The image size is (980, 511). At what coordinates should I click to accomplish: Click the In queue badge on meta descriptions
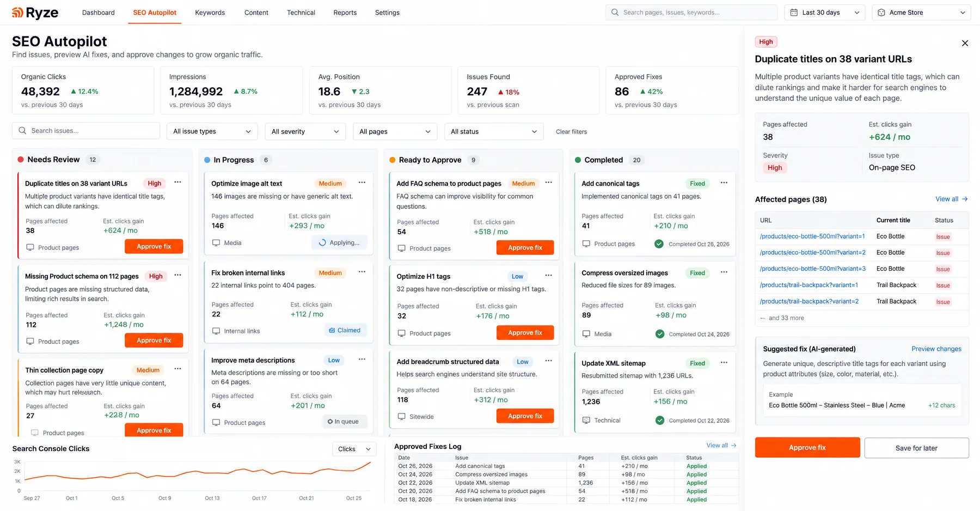[344, 422]
